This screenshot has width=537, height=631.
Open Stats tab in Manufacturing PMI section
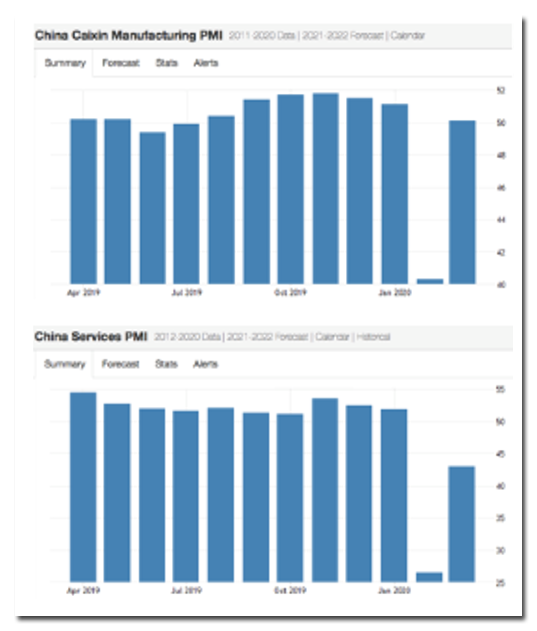[167, 63]
